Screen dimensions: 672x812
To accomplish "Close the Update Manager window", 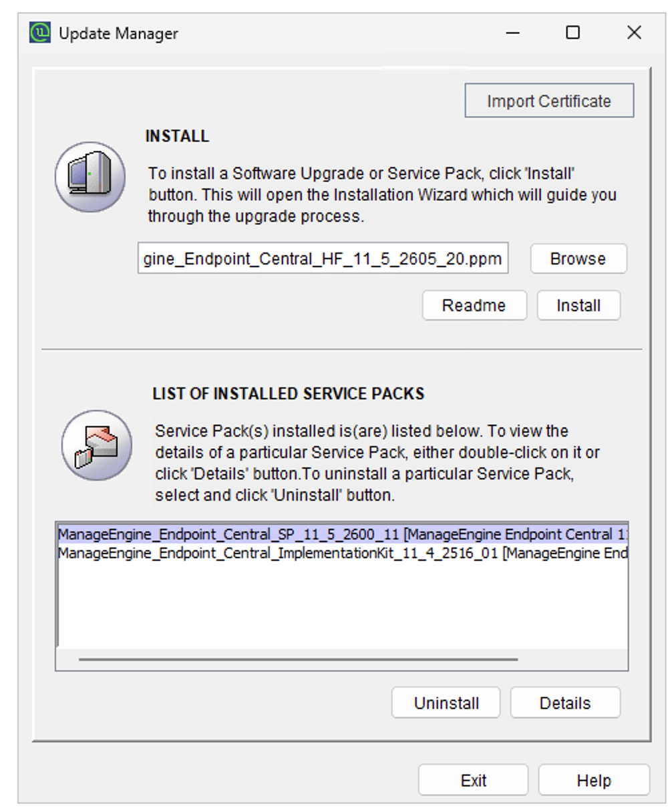I will (x=634, y=33).
